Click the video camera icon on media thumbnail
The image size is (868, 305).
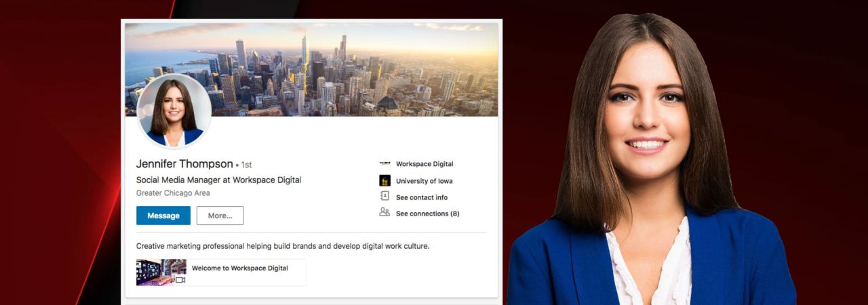(x=180, y=279)
